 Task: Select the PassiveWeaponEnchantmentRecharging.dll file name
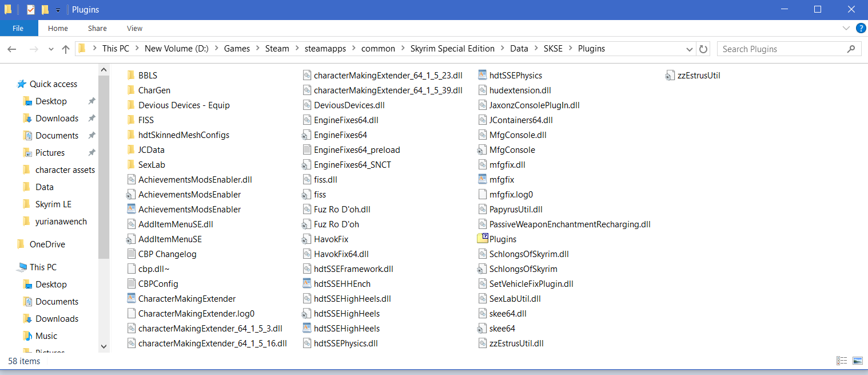coord(570,224)
